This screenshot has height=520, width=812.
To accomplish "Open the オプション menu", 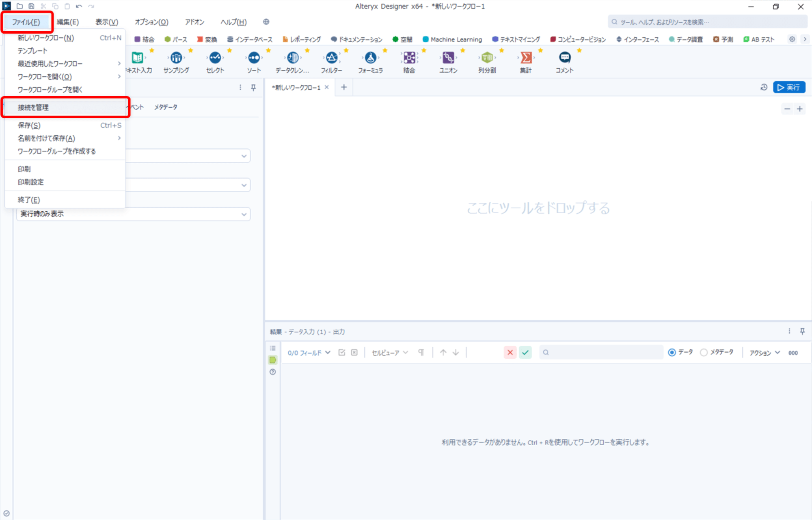I will click(x=151, y=22).
